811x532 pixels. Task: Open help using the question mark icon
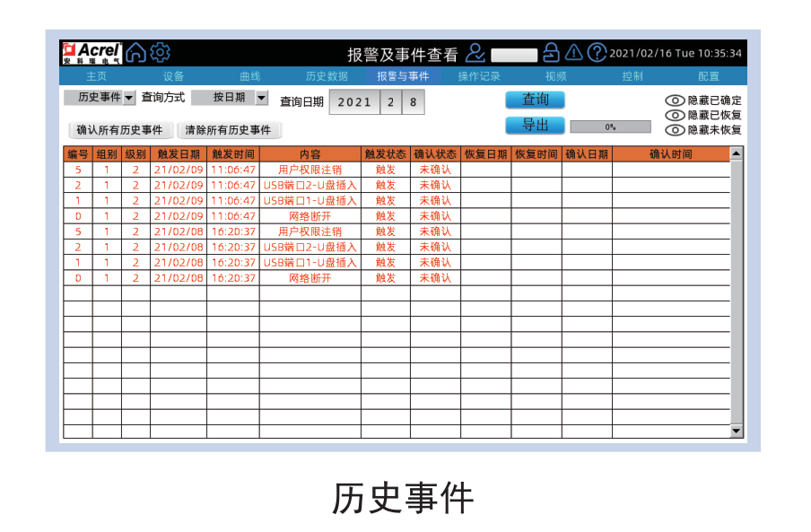click(597, 53)
